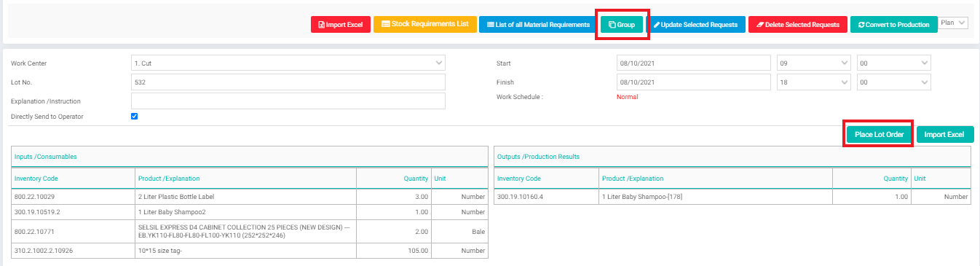Viewport: 980px width, 266px height.
Task: Click the Import Excel red toolbar button
Action: pos(341,25)
